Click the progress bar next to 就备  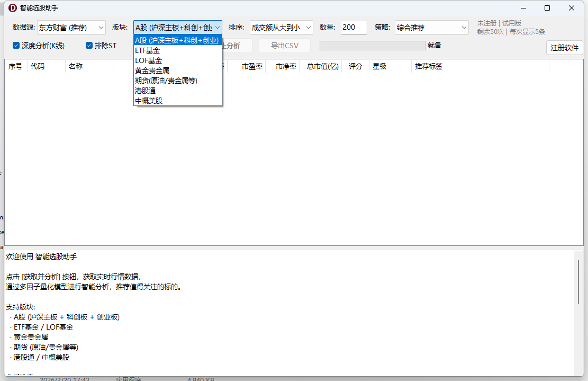(372, 46)
